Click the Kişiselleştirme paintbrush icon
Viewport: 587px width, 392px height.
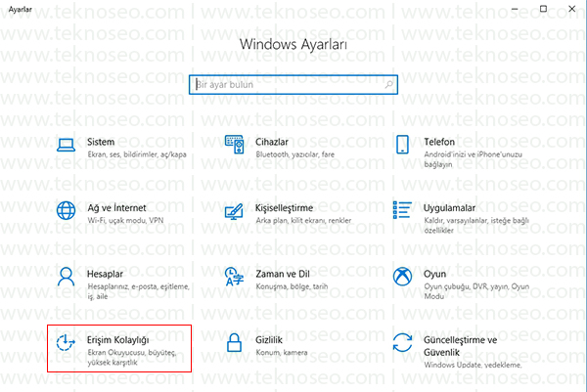[x=234, y=211]
